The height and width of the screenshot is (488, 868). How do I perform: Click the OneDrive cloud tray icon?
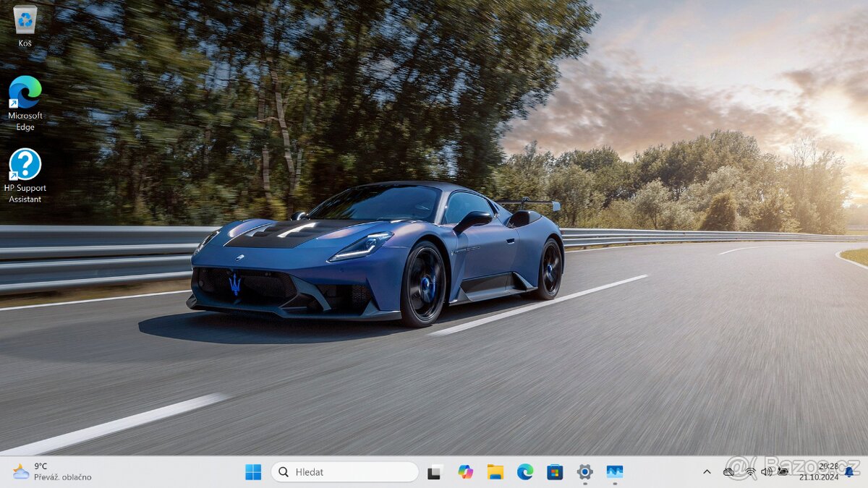729,472
